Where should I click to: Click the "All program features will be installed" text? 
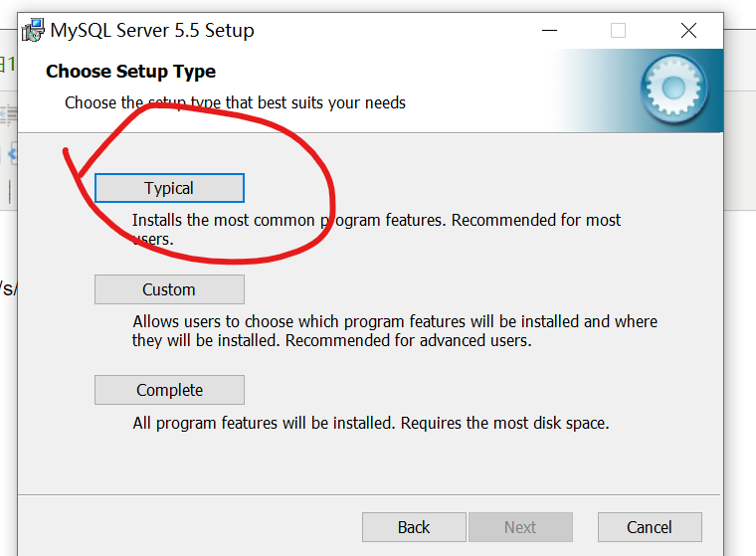tap(370, 423)
